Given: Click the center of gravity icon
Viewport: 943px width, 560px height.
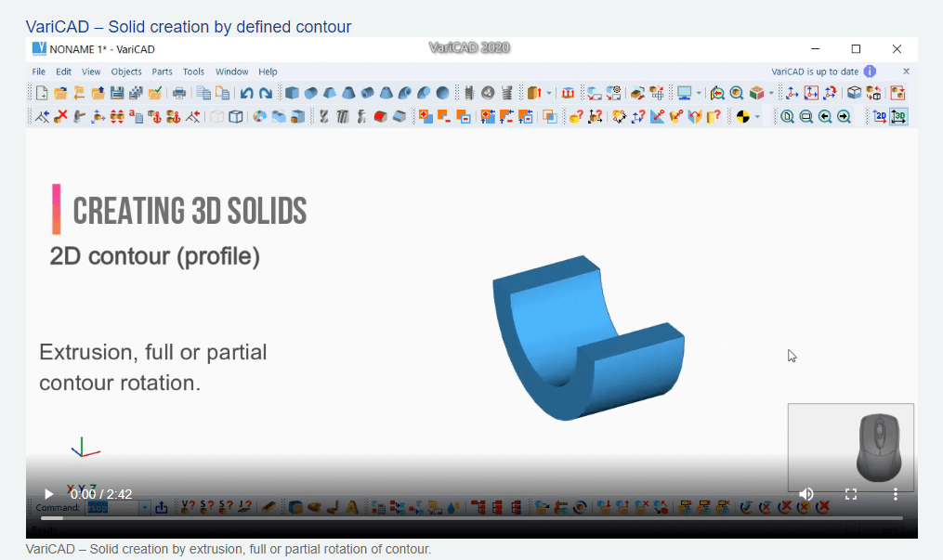Looking at the screenshot, I should pyautogui.click(x=742, y=117).
